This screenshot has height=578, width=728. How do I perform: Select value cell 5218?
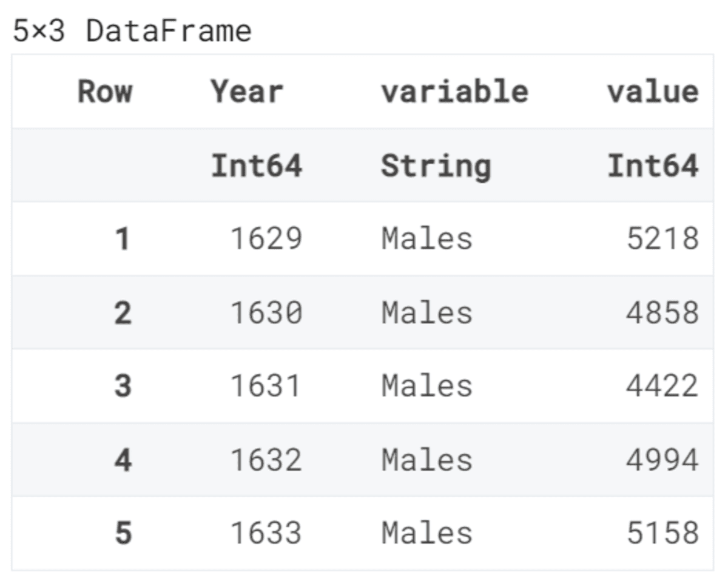coord(662,239)
